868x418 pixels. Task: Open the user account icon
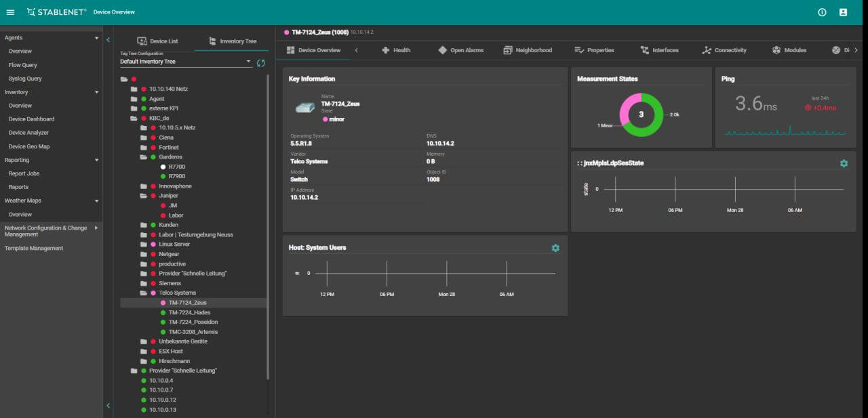[x=843, y=12]
